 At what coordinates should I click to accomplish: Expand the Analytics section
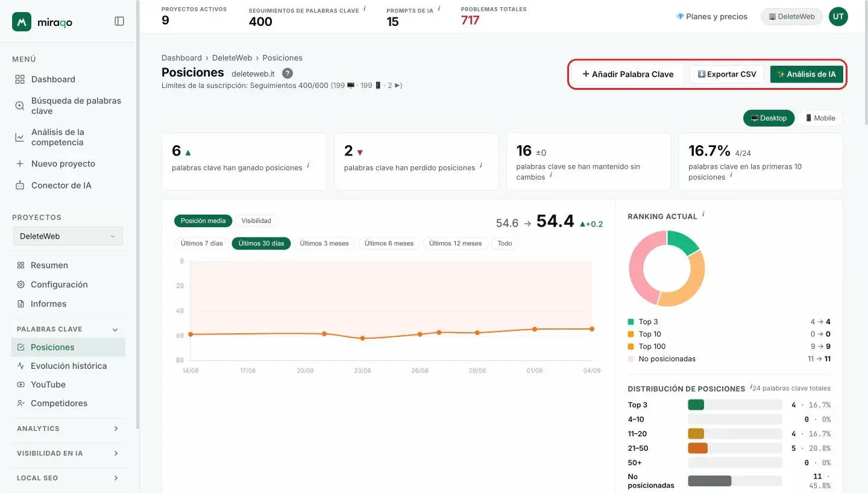point(116,429)
